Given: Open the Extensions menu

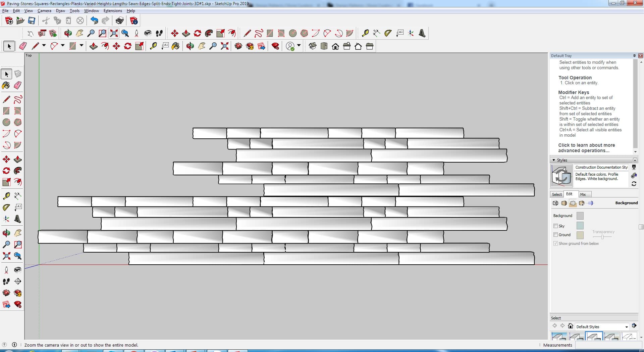Looking at the screenshot, I should coord(112,11).
